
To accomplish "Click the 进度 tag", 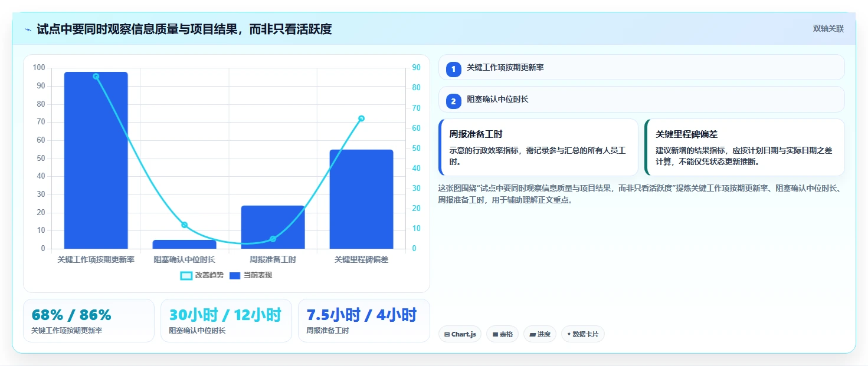I will [x=540, y=334].
